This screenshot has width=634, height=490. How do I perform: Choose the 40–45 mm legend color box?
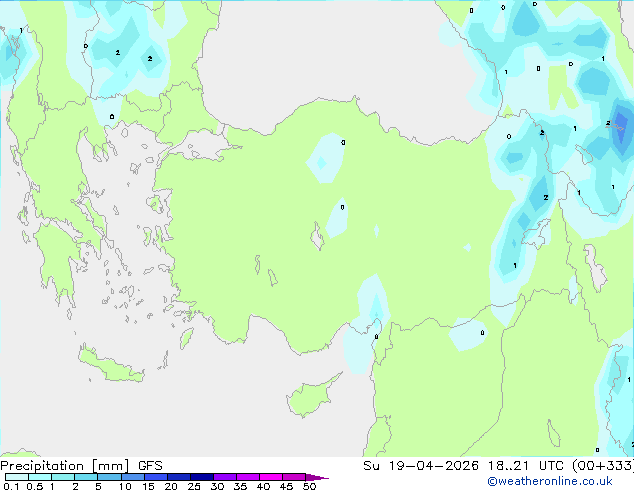tap(271, 477)
